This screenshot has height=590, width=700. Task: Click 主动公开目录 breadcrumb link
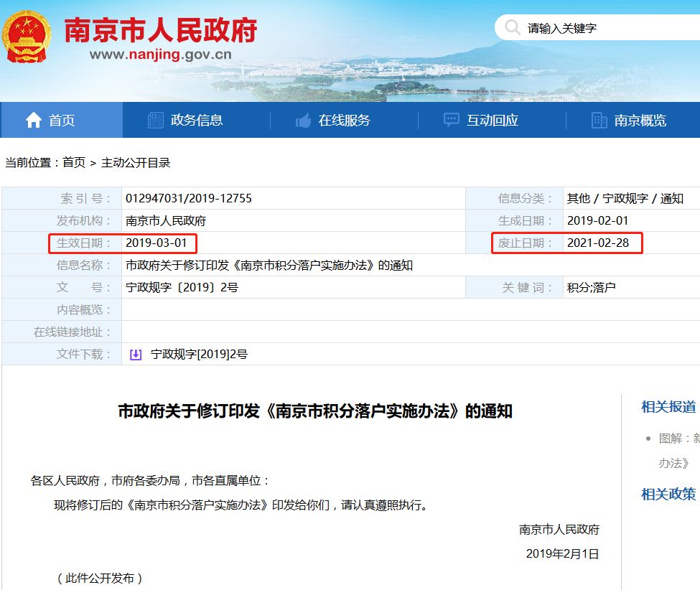(136, 162)
